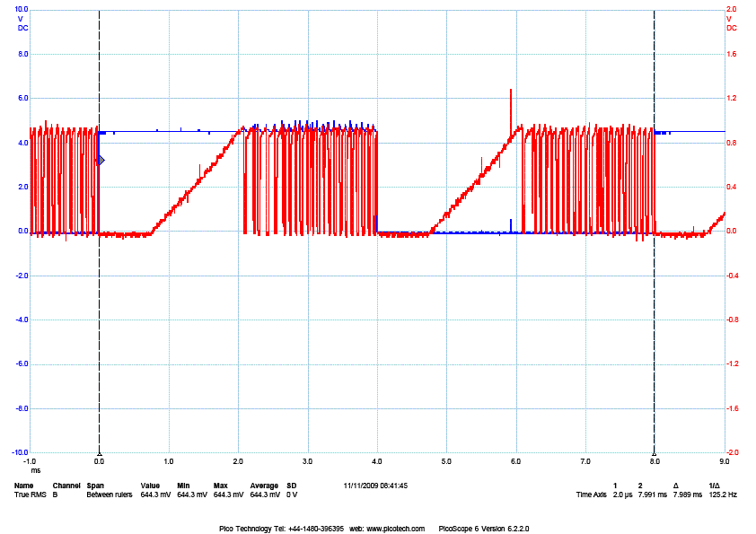Click the red V DC axis label
Screen dimensions: 756x534
731,23
